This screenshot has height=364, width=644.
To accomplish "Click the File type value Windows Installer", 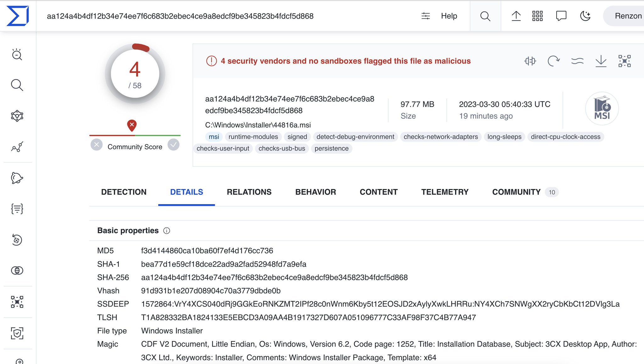I will (172, 331).
